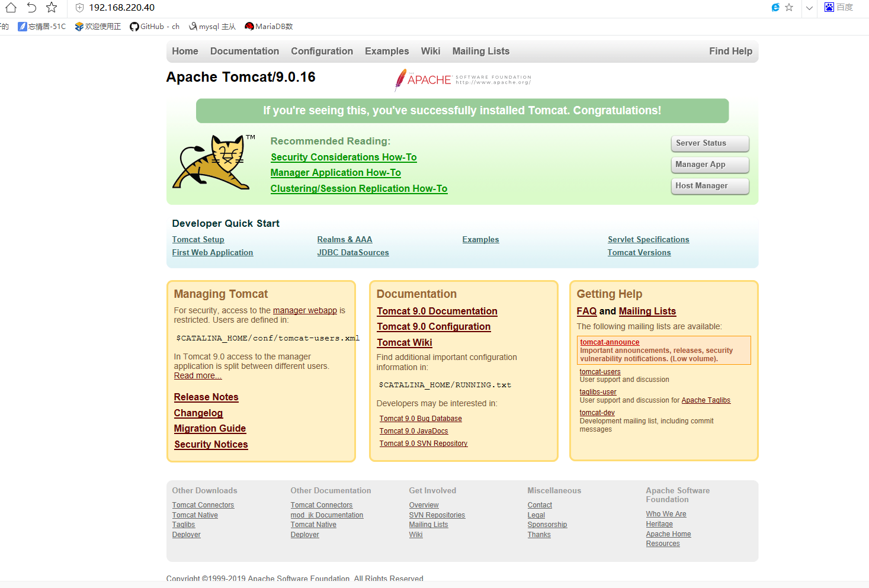
Task: Open Configuration in the top navigation bar
Action: (x=322, y=52)
